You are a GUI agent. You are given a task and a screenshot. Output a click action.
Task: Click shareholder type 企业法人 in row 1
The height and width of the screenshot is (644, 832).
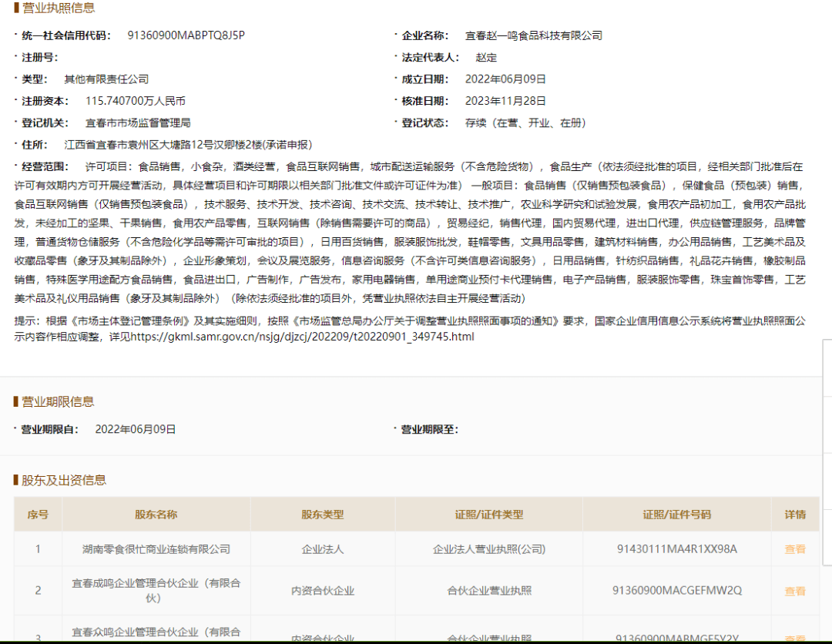point(323,549)
